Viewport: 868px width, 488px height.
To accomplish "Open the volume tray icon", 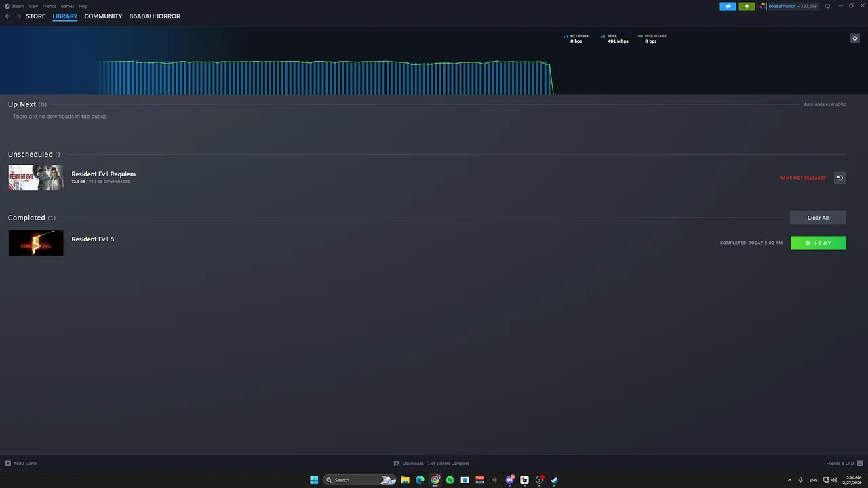I will point(834,480).
